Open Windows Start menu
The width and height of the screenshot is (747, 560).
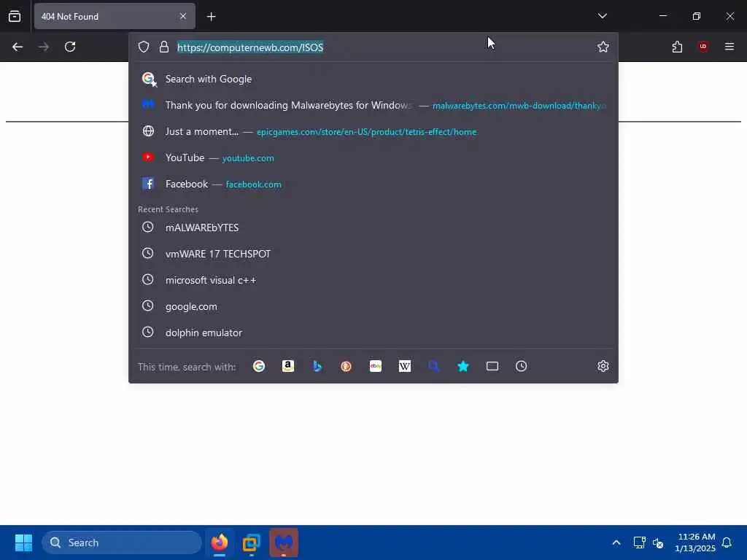tap(23, 542)
